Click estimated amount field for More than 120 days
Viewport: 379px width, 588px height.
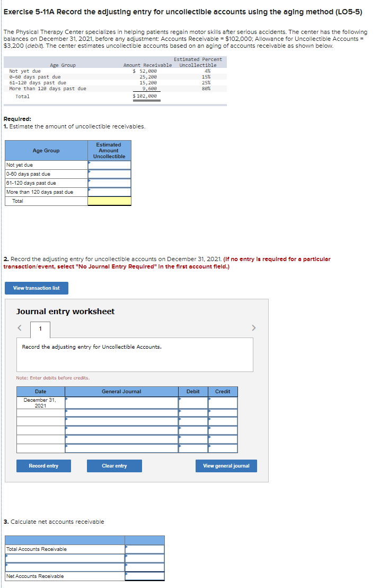point(109,192)
